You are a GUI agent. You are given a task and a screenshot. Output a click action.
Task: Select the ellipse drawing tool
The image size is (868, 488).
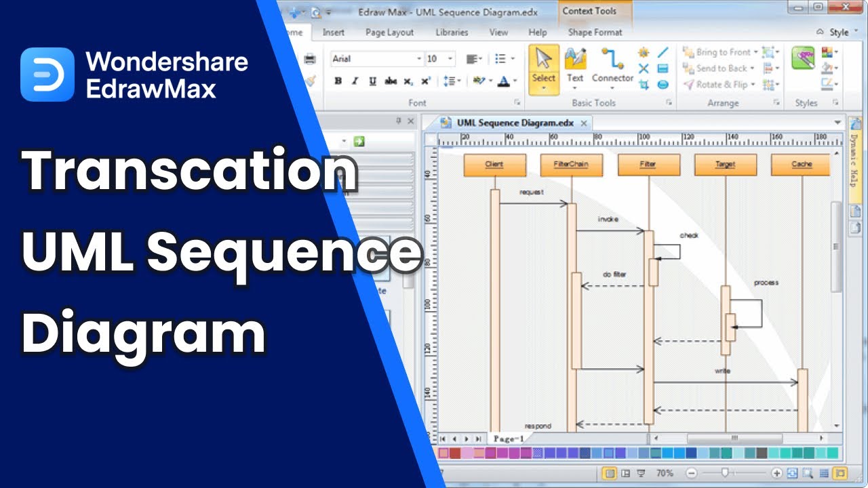pyautogui.click(x=663, y=85)
